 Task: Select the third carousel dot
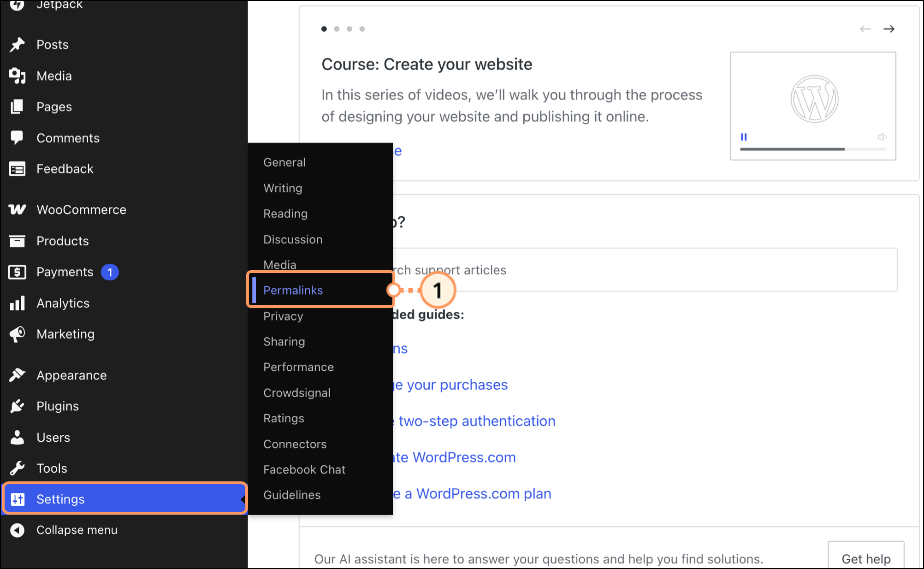[x=349, y=29]
